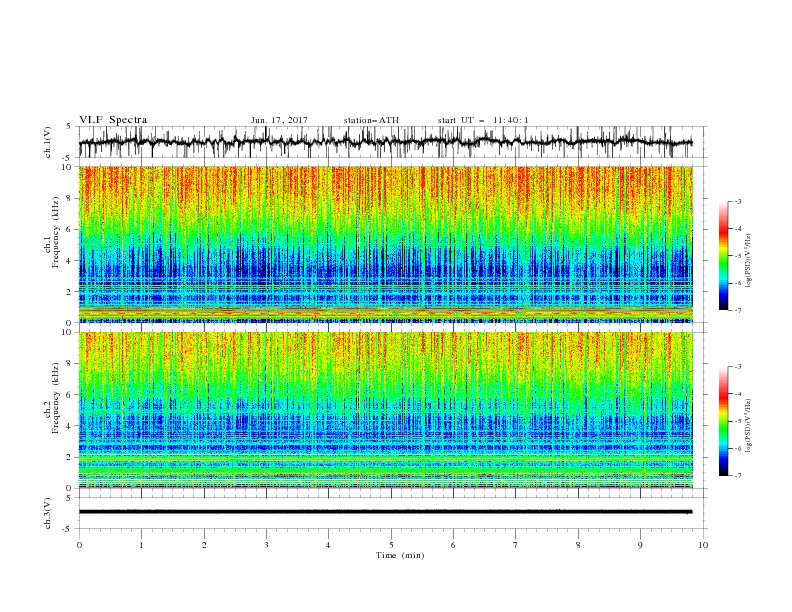The image size is (792, 612).
Task: Click the "-7" tick on ch.1 color bar
Action: click(737, 310)
